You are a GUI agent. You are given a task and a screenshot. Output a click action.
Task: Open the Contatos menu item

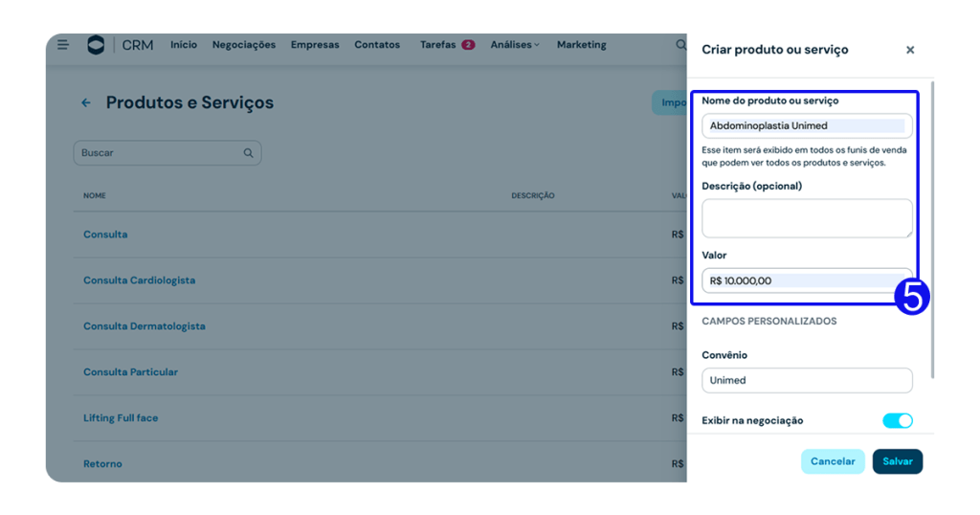(377, 45)
